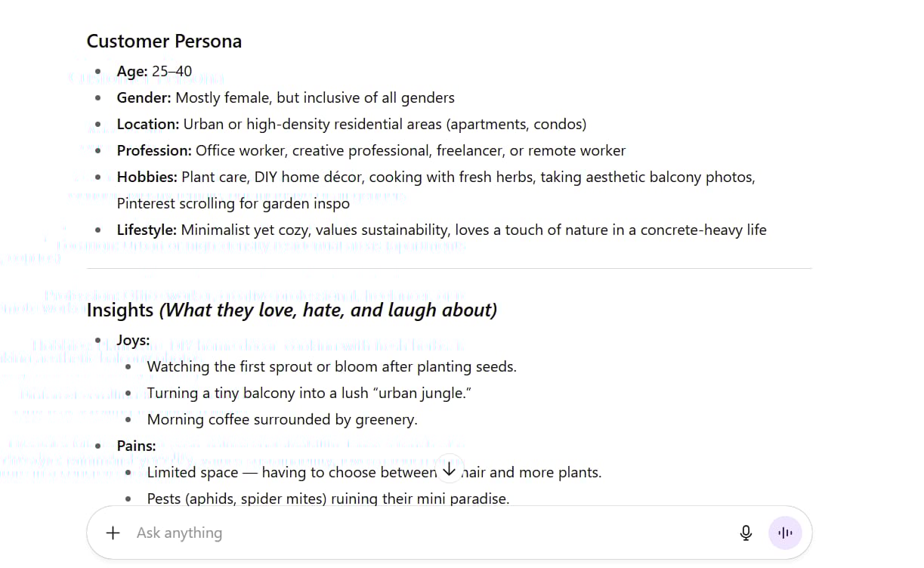Click the Joys sub-heading
Viewport: 924px width, 568px height.
pyautogui.click(x=133, y=340)
